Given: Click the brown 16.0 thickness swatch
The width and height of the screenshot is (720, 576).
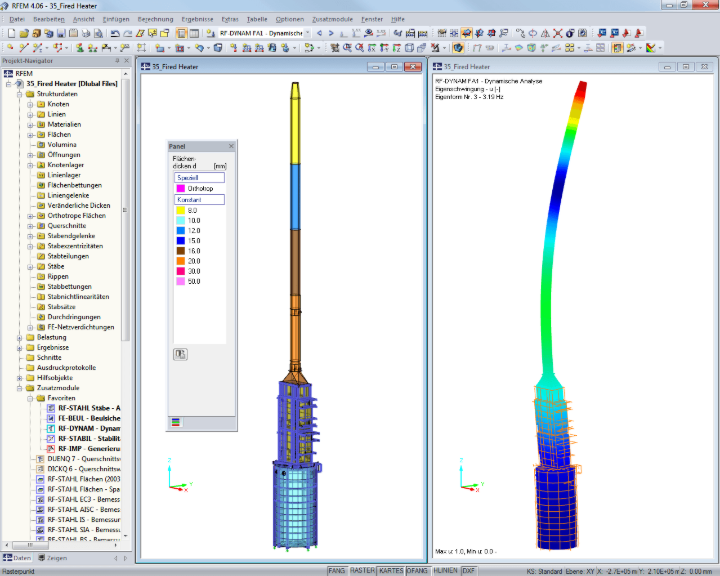Looking at the screenshot, I should coord(180,251).
